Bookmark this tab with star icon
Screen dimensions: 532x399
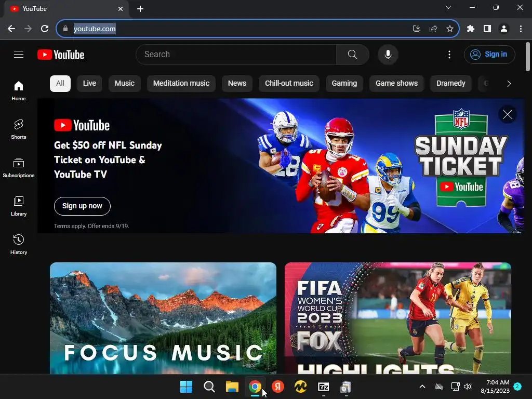click(x=450, y=29)
